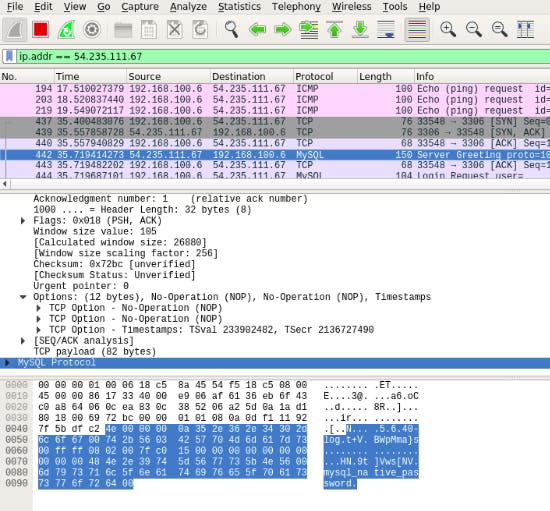Open the capture options gear icon
Viewport: 550px width, 511px height.
[92, 29]
